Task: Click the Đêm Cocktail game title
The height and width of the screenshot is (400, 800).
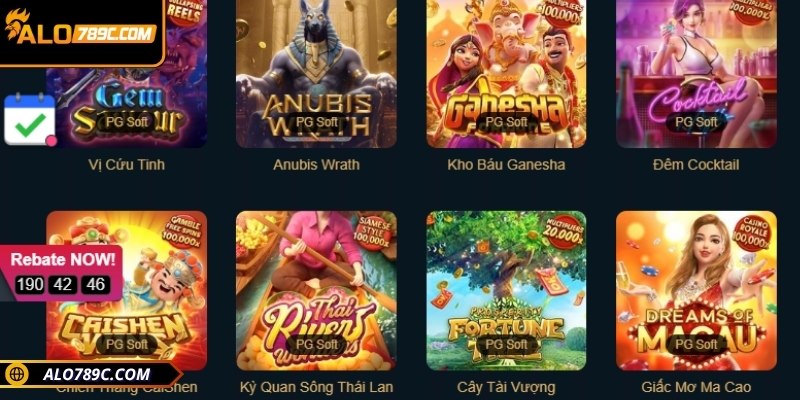Action: (696, 165)
